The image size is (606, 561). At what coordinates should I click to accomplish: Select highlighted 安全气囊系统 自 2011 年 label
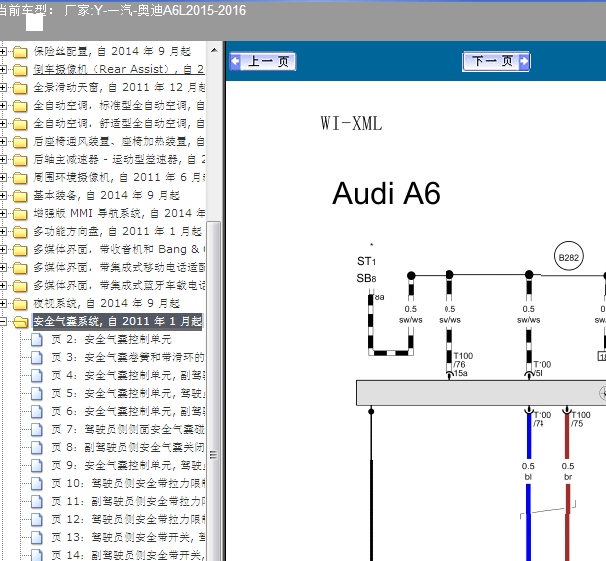117,321
